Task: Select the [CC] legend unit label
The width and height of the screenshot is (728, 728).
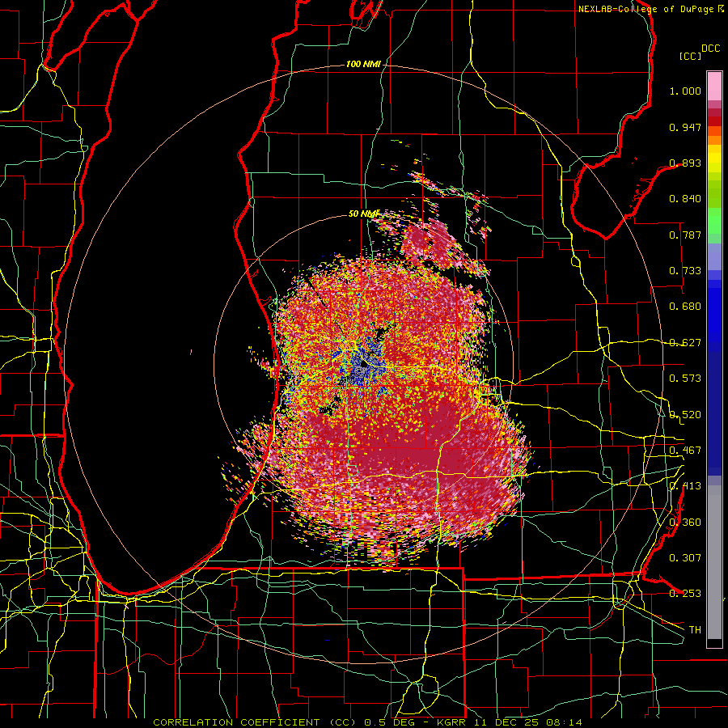Action: click(691, 56)
